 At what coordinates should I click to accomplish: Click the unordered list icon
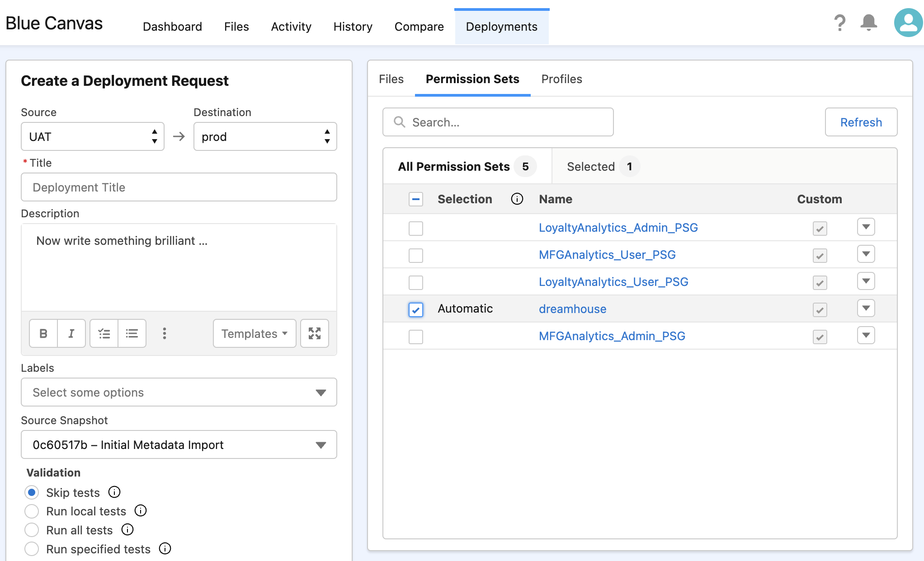[132, 332]
